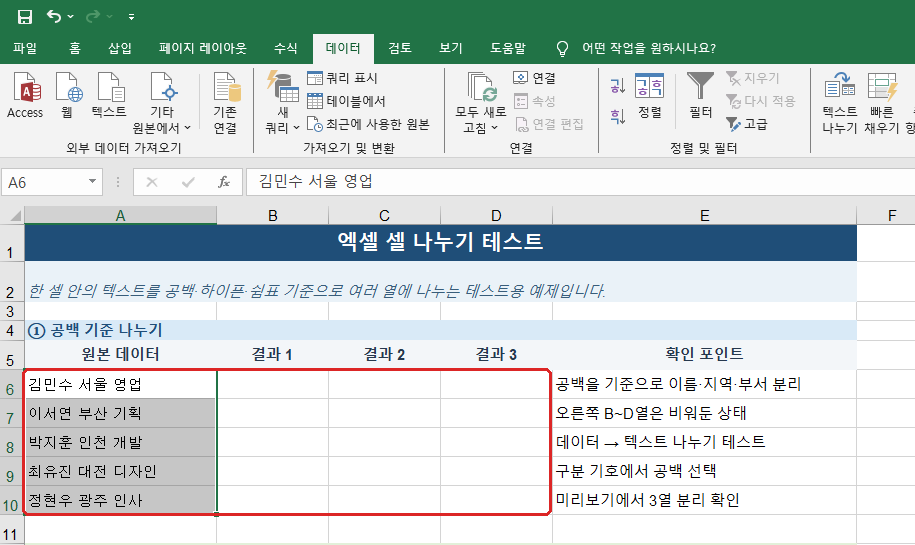The image size is (915, 545).
Task: Switch to the 수식 tab
Action: (x=285, y=48)
